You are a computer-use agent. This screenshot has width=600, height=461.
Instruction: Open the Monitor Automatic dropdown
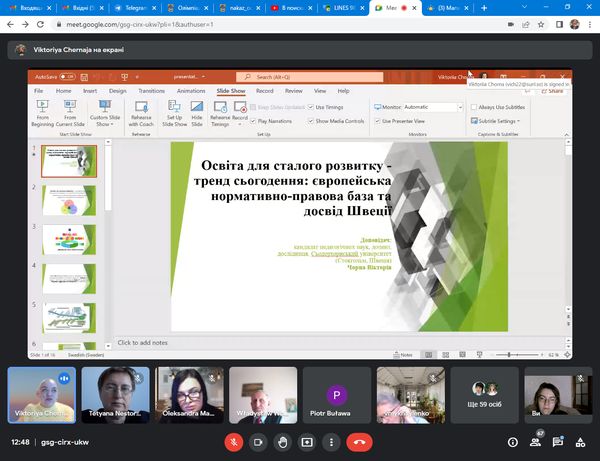click(460, 107)
